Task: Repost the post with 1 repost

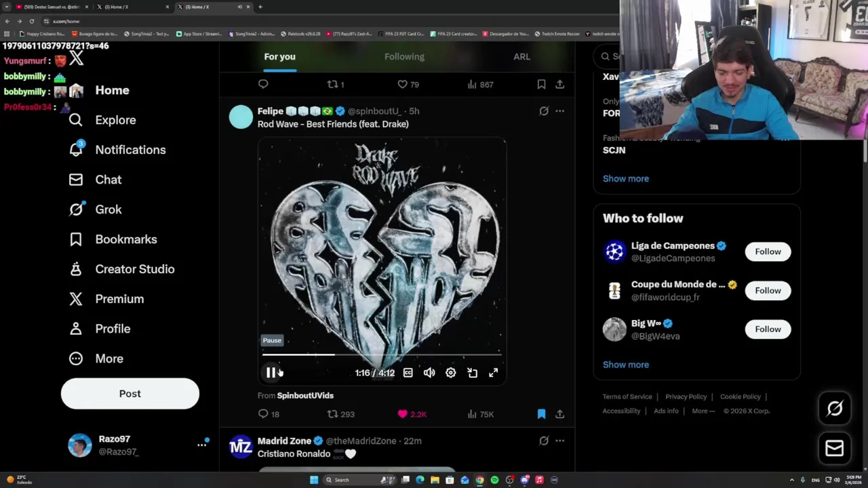Action: pos(336,85)
